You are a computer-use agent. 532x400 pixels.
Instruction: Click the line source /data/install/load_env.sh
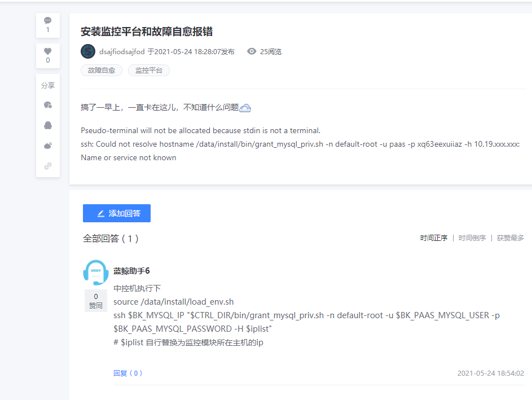pos(173,302)
